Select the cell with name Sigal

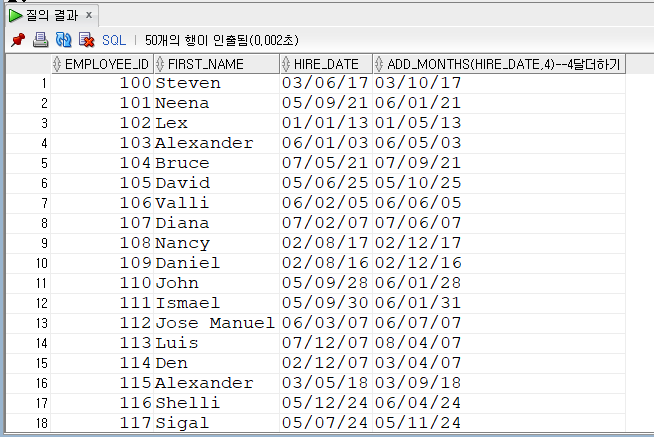[x=216, y=423]
